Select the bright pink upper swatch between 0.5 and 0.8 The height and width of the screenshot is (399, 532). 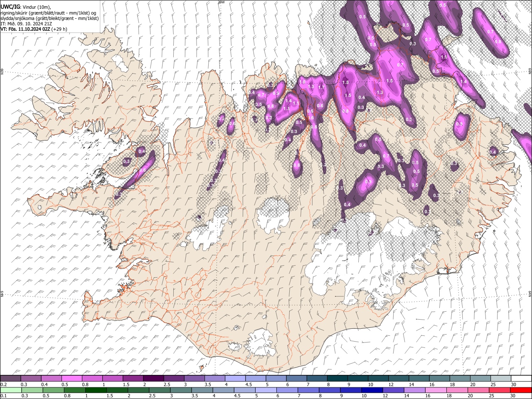tap(71, 379)
